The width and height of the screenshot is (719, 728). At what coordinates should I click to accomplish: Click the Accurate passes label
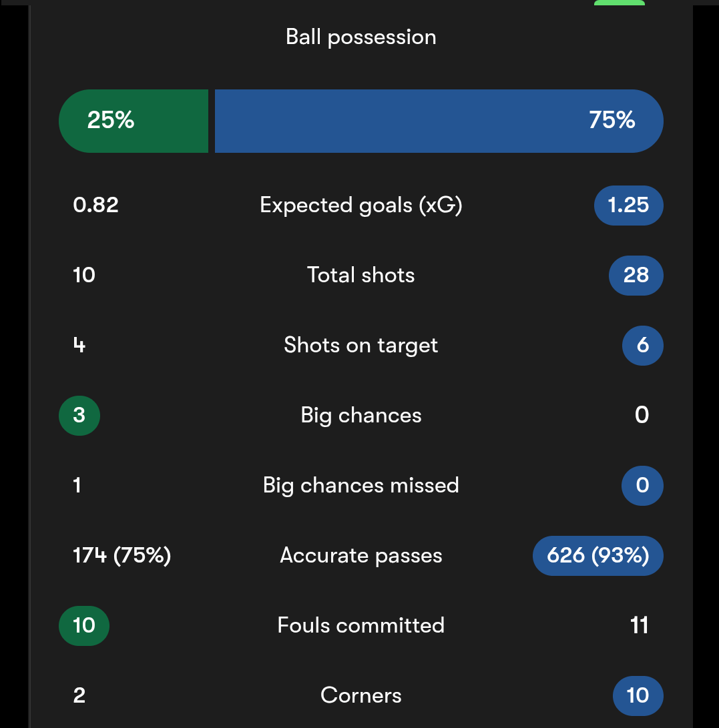click(x=361, y=555)
